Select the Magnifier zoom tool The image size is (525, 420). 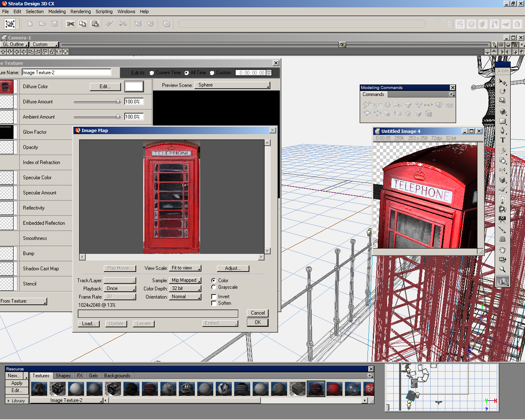[502, 269]
